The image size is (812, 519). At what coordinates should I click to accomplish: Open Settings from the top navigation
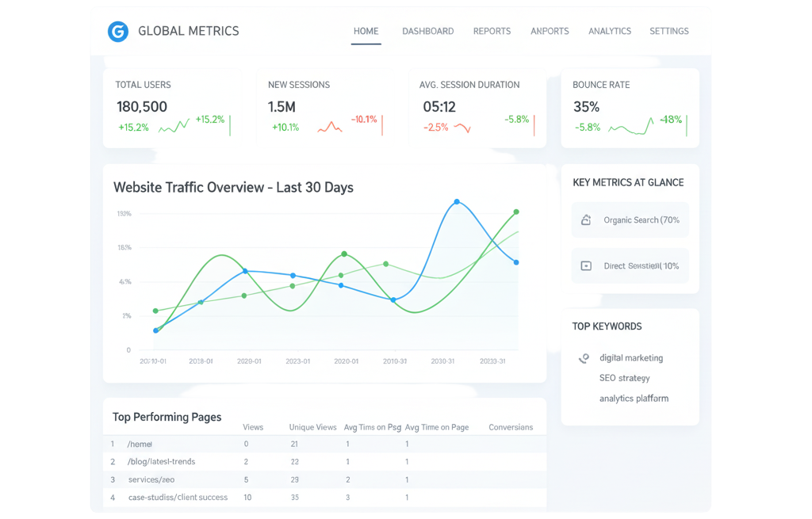[668, 32]
